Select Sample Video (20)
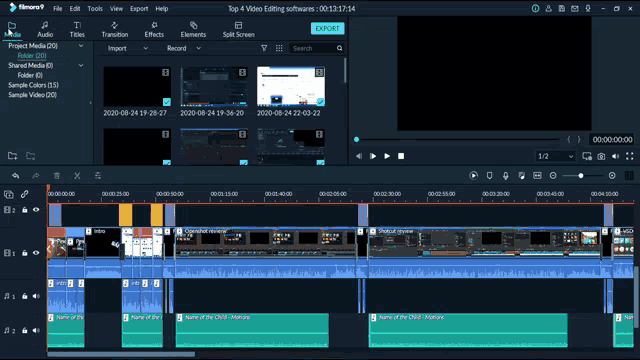 point(32,95)
